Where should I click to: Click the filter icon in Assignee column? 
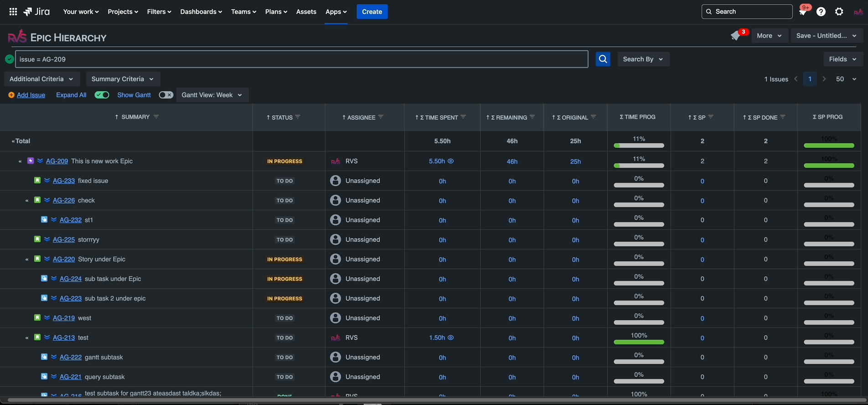pos(381,117)
